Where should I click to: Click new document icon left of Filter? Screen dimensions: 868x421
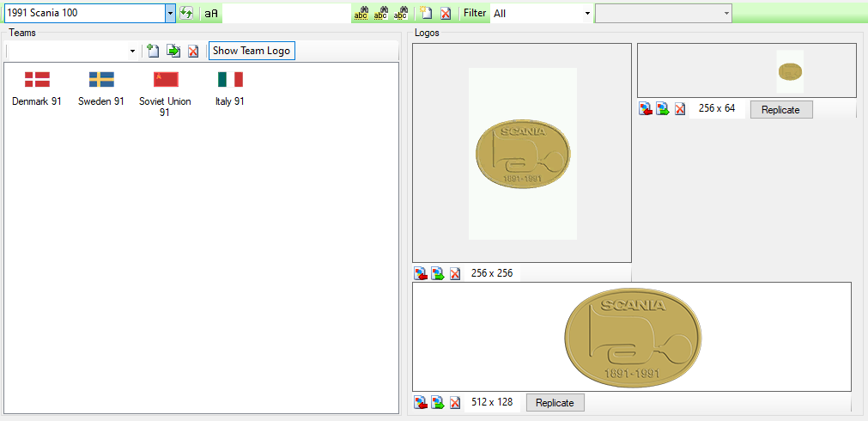click(426, 13)
